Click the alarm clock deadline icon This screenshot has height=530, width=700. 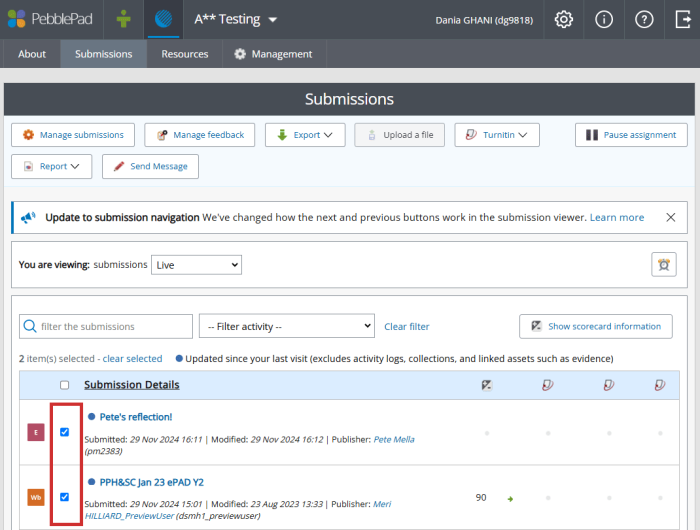point(663,265)
